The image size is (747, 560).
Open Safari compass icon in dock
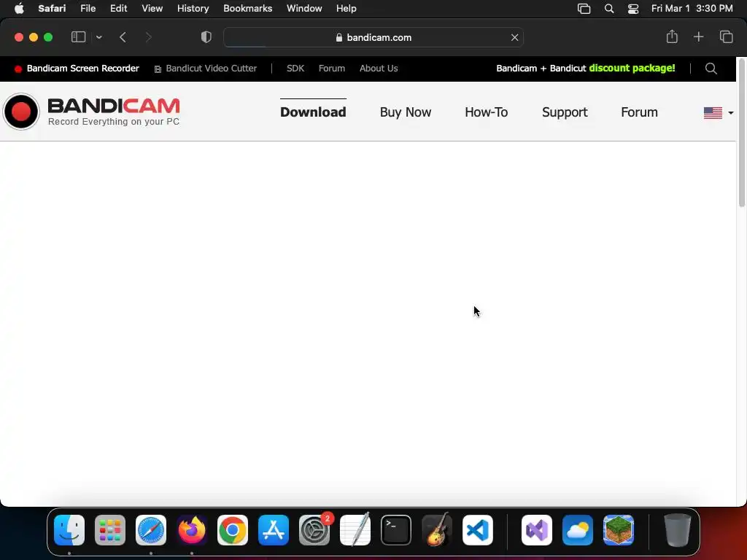(151, 530)
